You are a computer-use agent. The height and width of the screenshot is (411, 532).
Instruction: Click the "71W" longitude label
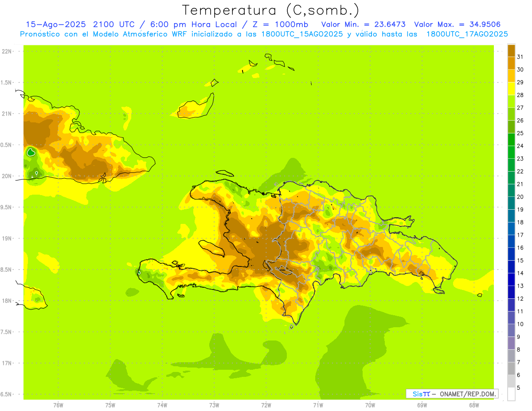click(x=318, y=405)
